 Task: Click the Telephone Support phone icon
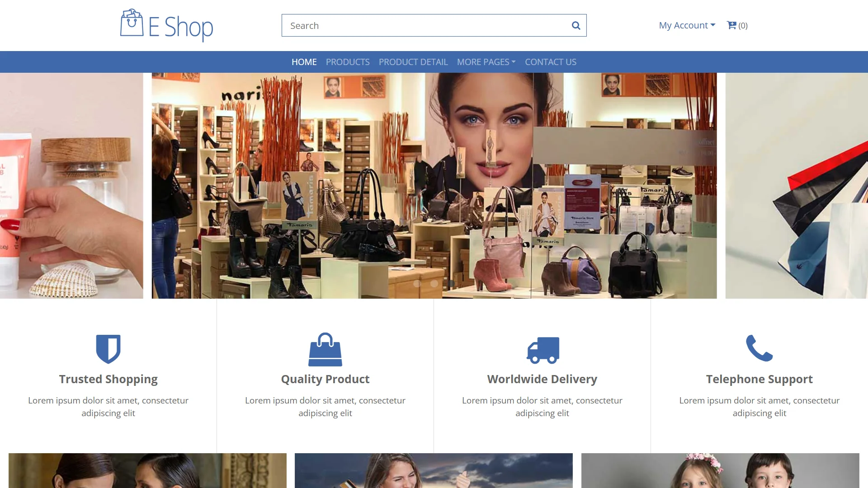tap(759, 348)
